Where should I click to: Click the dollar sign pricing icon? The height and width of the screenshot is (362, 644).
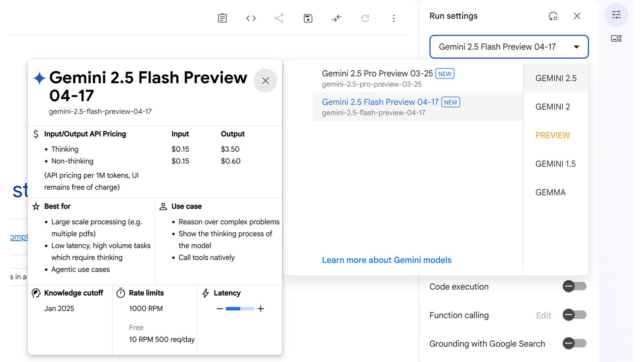[36, 134]
